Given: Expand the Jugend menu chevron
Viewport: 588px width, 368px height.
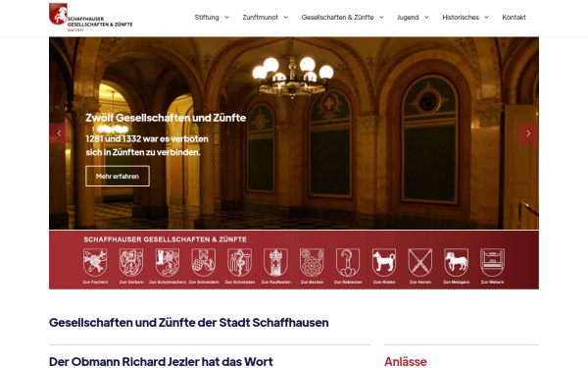Looking at the screenshot, I should [426, 18].
